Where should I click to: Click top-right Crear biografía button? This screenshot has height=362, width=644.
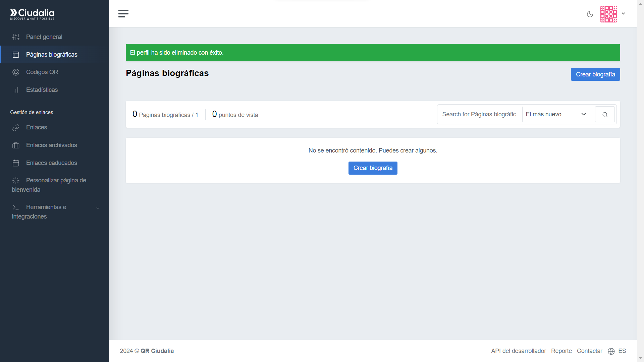[x=595, y=74]
